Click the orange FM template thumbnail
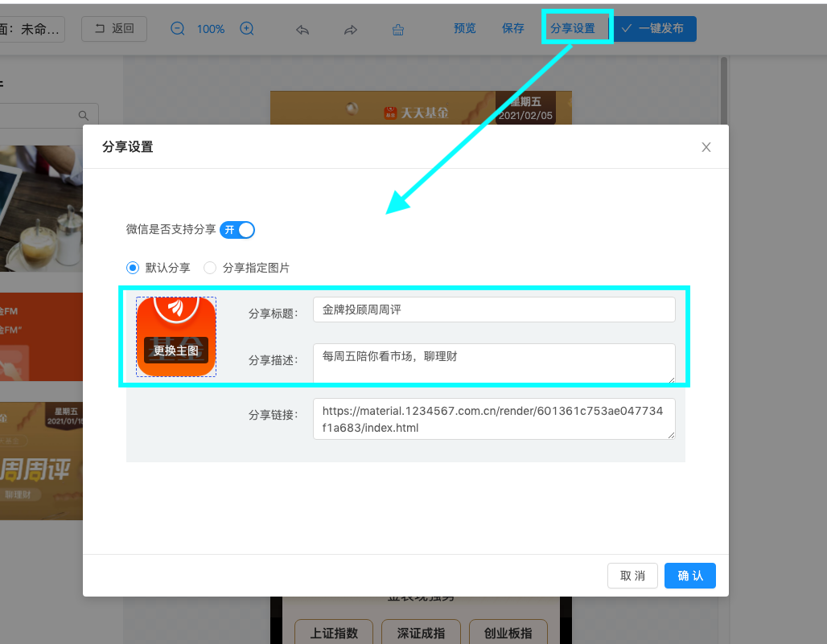827x644 pixels. point(41,337)
